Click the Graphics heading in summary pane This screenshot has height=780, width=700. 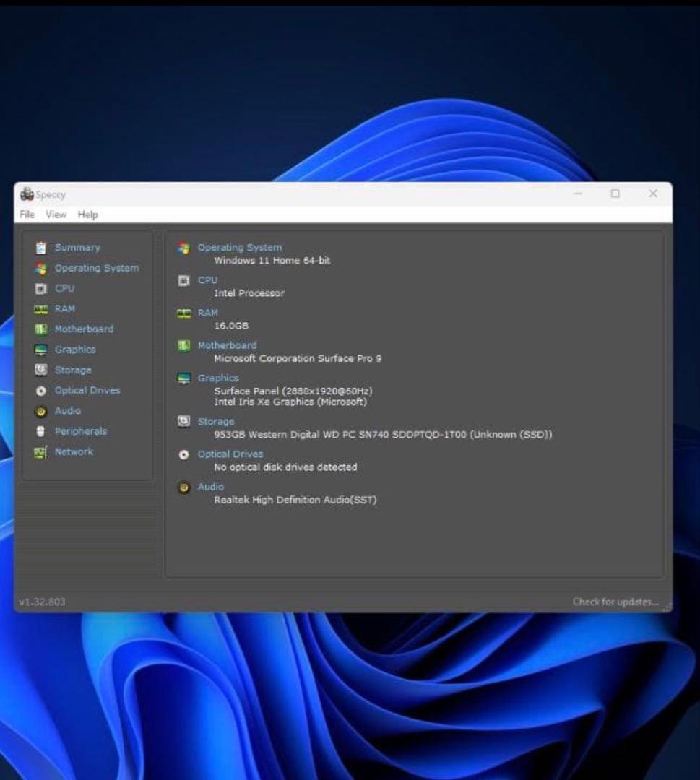coord(218,378)
